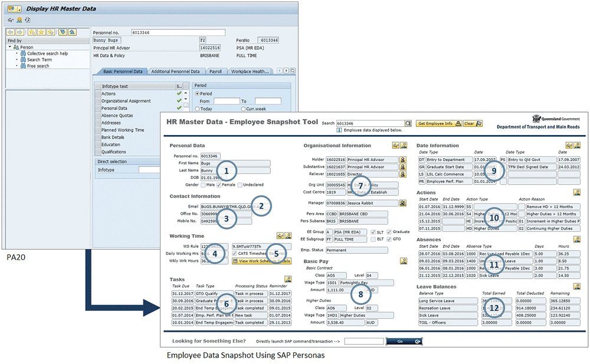This screenshot has width=590, height=364.
Task: Click the overview icon in the Absences section header
Action: coord(577,239)
